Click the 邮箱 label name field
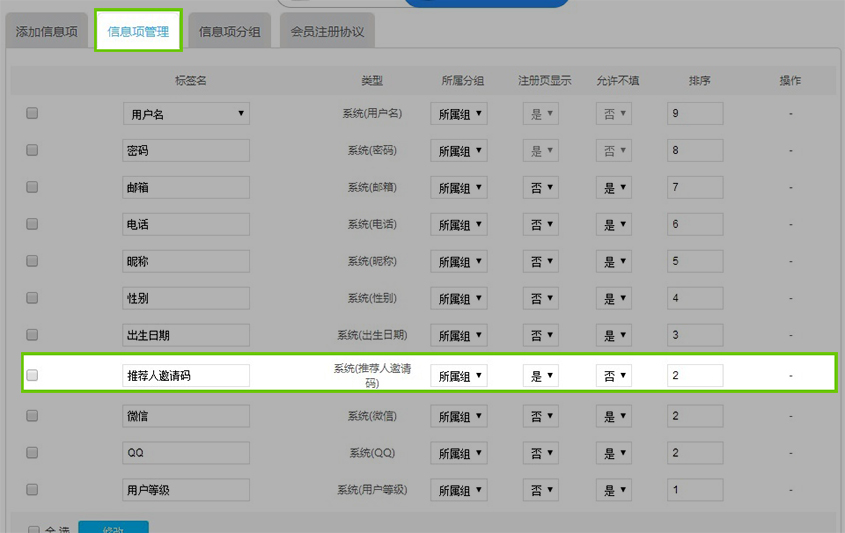Screen dimensions: 845x533 coord(186,188)
